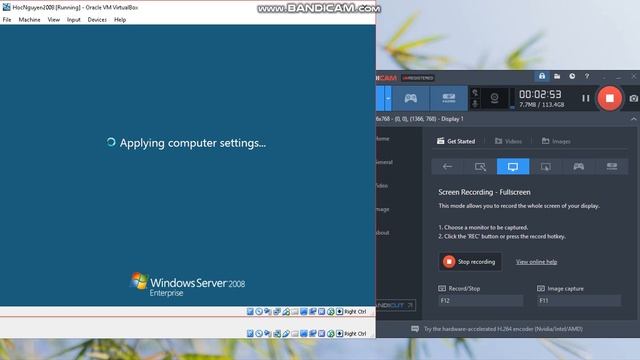Switch to the Videos tab
The image size is (640, 360).
[508, 141]
